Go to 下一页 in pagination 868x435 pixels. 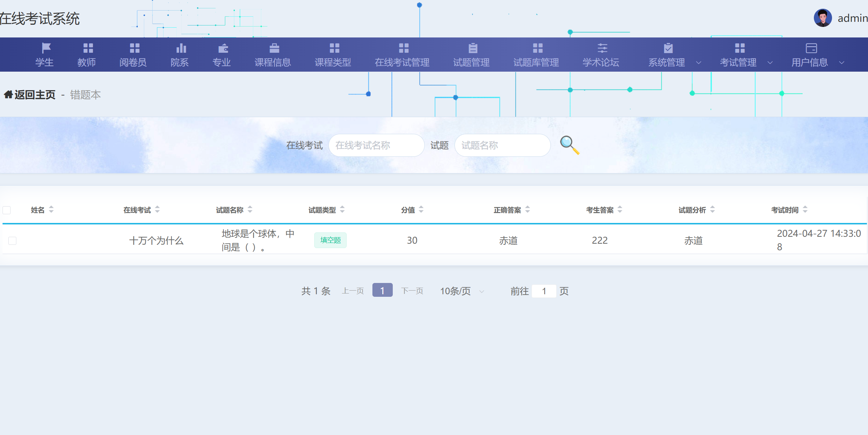(412, 291)
